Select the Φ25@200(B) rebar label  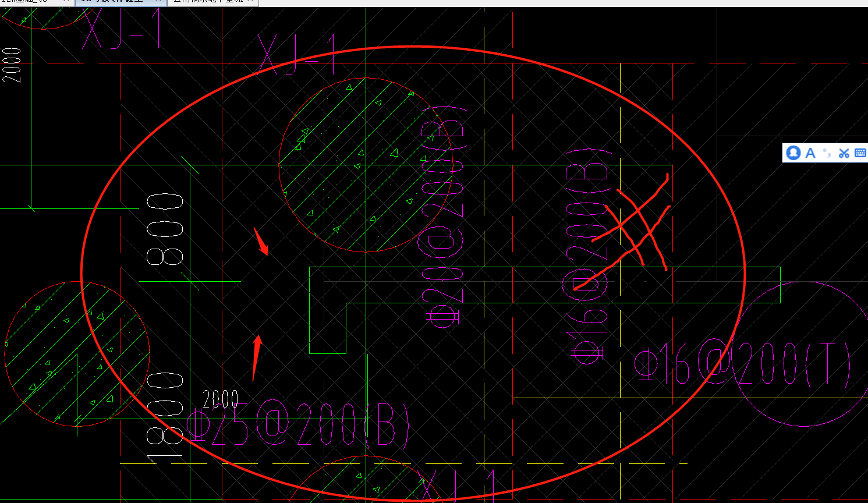tap(297, 424)
